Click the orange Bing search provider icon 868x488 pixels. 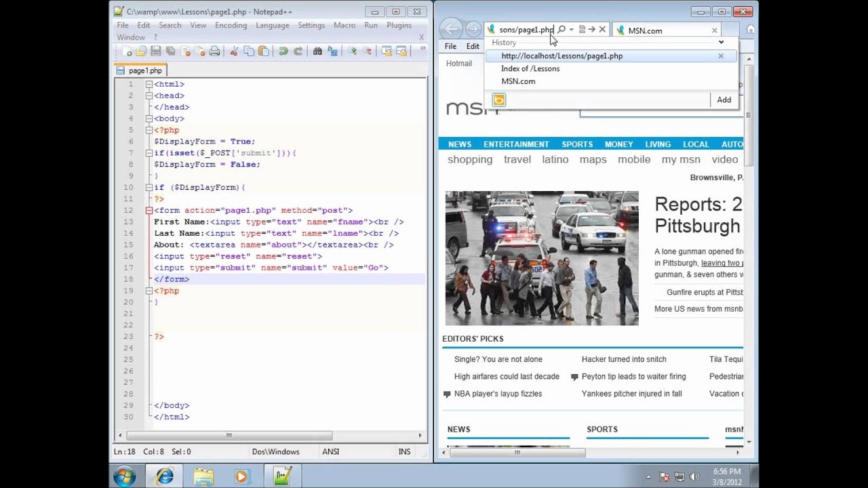[x=499, y=100]
